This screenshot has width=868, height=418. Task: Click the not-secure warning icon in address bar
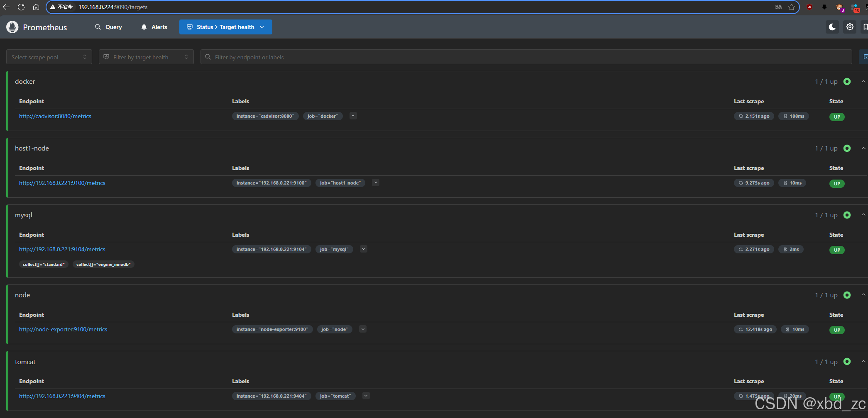coord(53,7)
